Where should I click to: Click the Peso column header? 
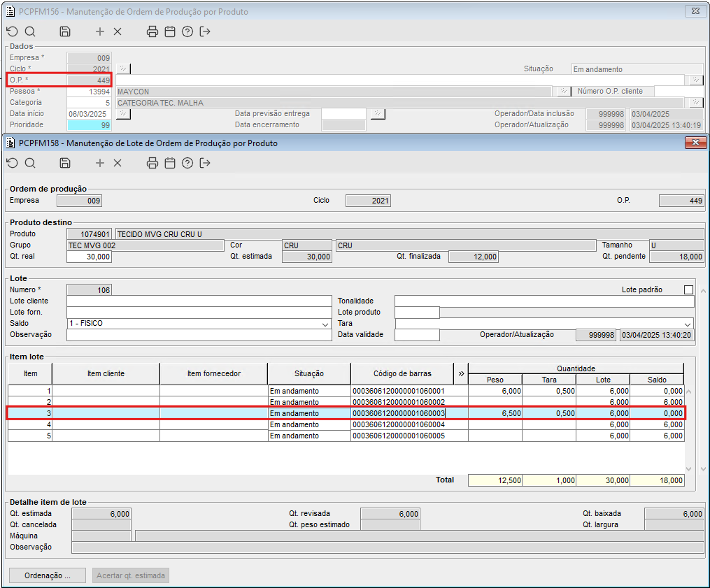tap(495, 380)
